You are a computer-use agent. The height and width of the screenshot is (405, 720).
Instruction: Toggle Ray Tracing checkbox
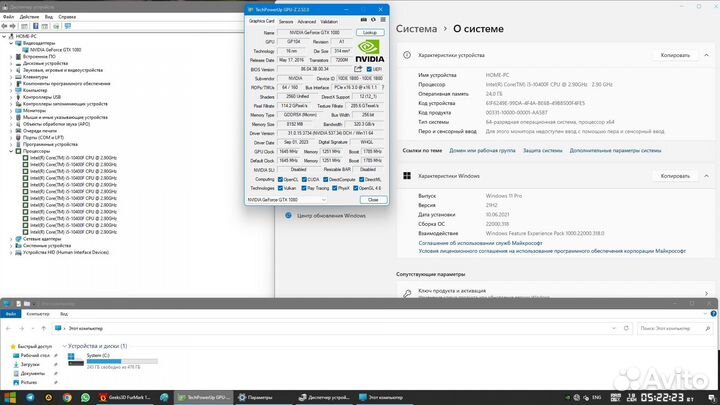tap(304, 188)
